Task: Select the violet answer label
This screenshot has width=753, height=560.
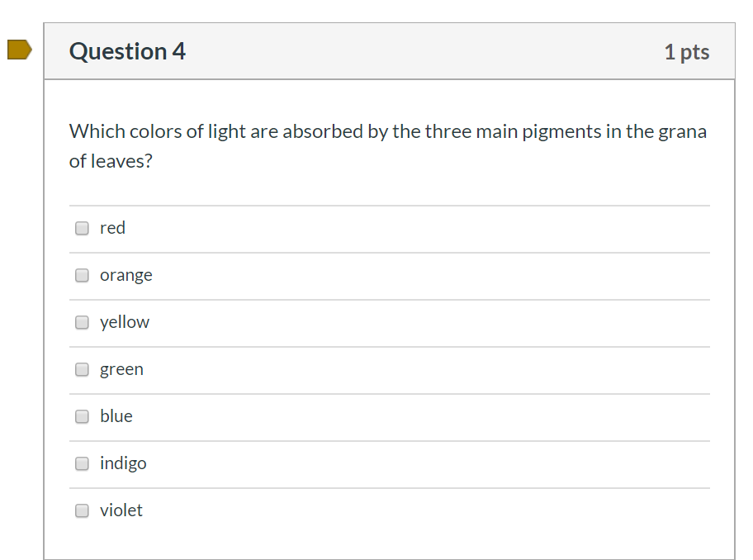Action: [x=121, y=510]
